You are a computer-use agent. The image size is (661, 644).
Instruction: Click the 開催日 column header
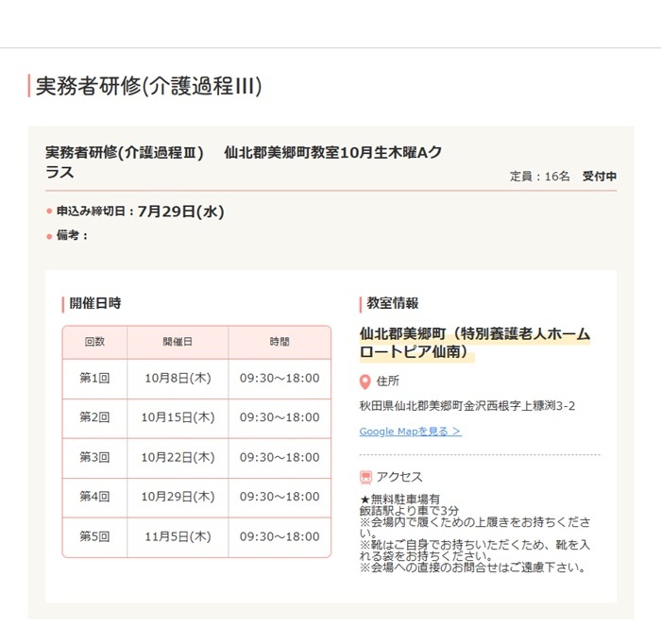[178, 342]
